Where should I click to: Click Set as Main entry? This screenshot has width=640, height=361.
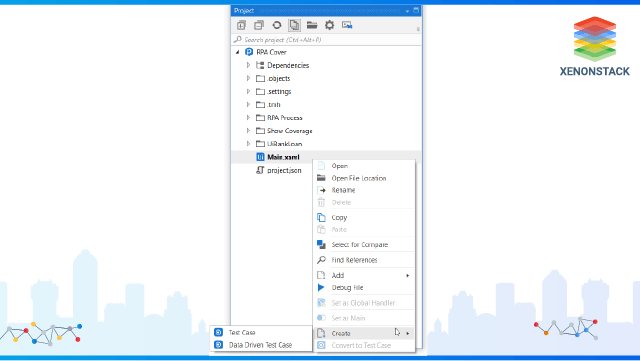pyautogui.click(x=348, y=318)
